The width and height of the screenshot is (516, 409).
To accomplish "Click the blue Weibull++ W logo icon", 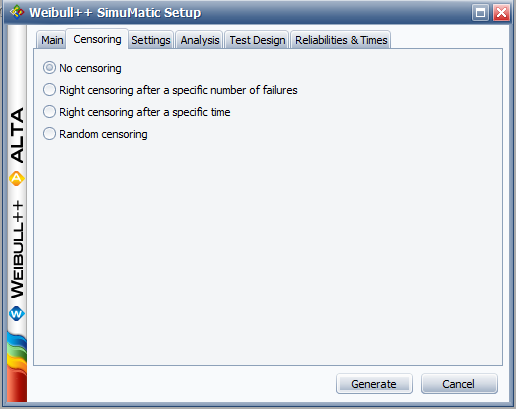I will point(17,314).
